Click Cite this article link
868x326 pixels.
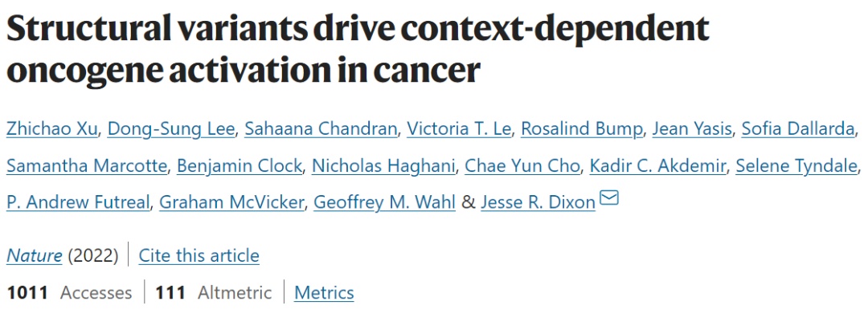coord(199,255)
